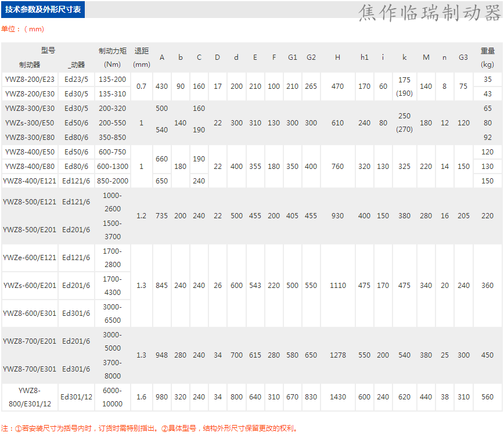The image size is (504, 436).
Task: Click model YWZ8-200/E23 in the table
Action: click(30, 80)
